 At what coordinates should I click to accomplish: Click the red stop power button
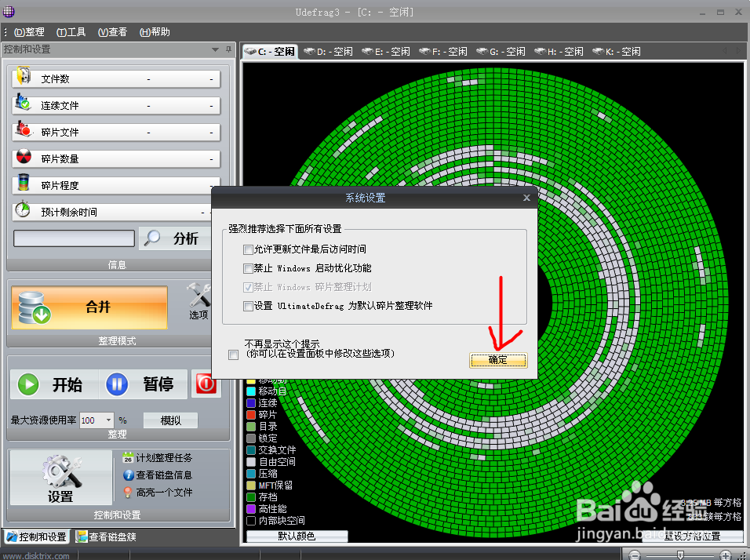coord(206,384)
